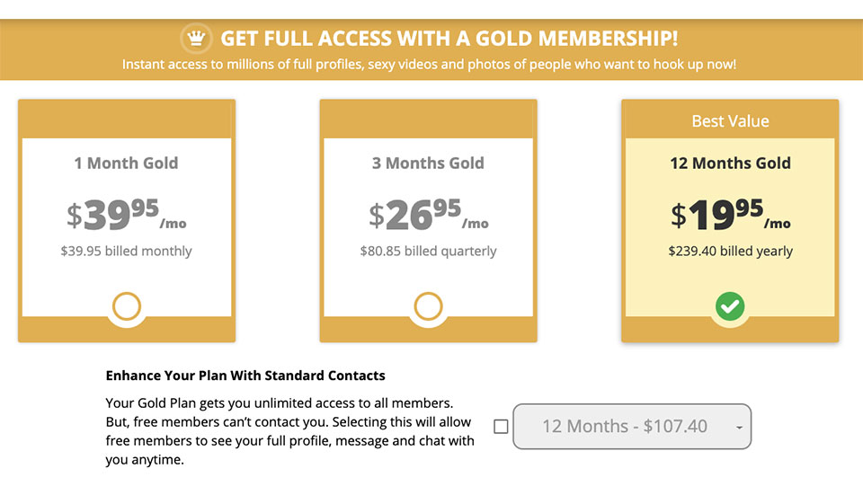Click "$80.85 billed quarterly" text
863x504 pixels.
pyautogui.click(x=428, y=252)
